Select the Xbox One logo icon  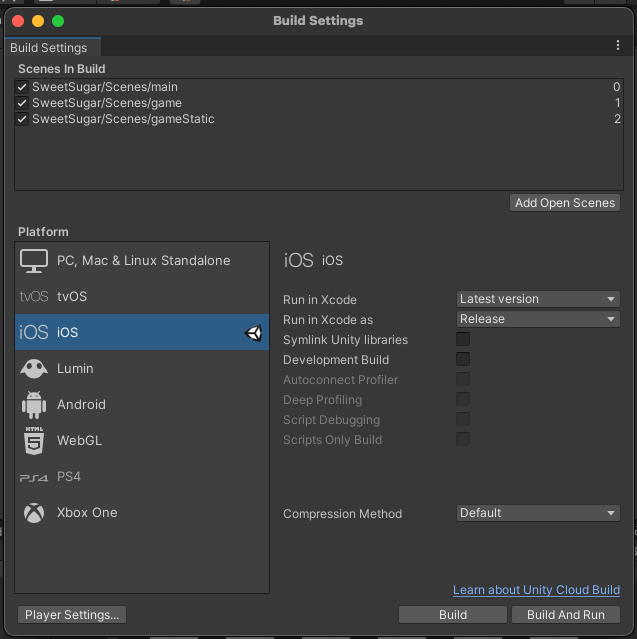point(34,513)
